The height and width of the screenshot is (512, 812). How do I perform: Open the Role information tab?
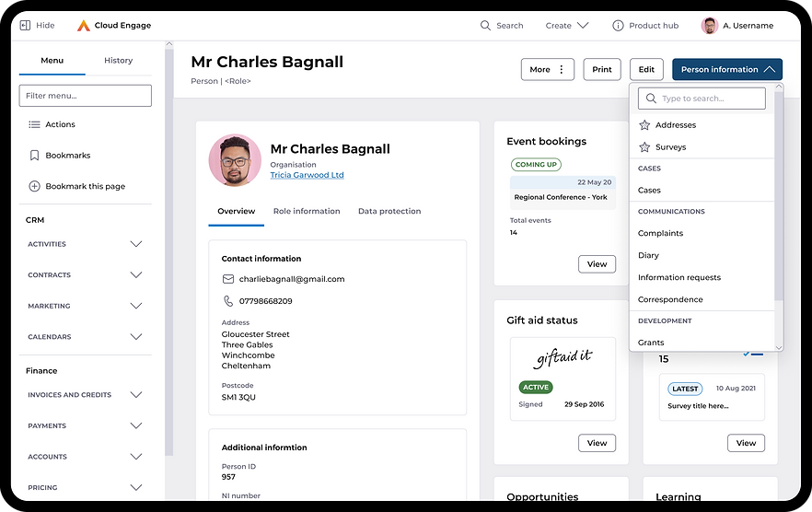coord(307,212)
